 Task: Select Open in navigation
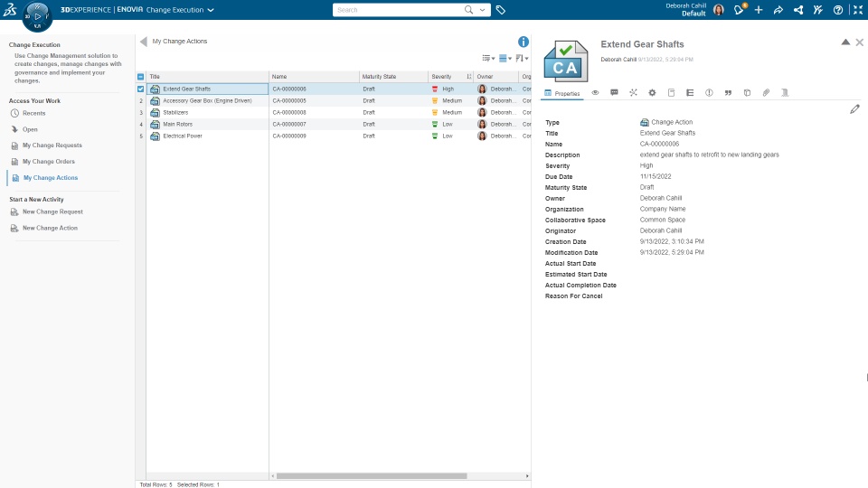(30, 129)
